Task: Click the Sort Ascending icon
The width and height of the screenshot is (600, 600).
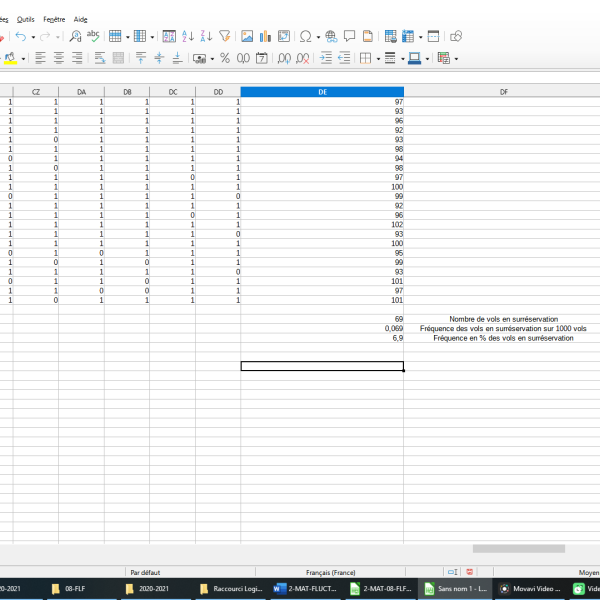Action: pos(187,36)
